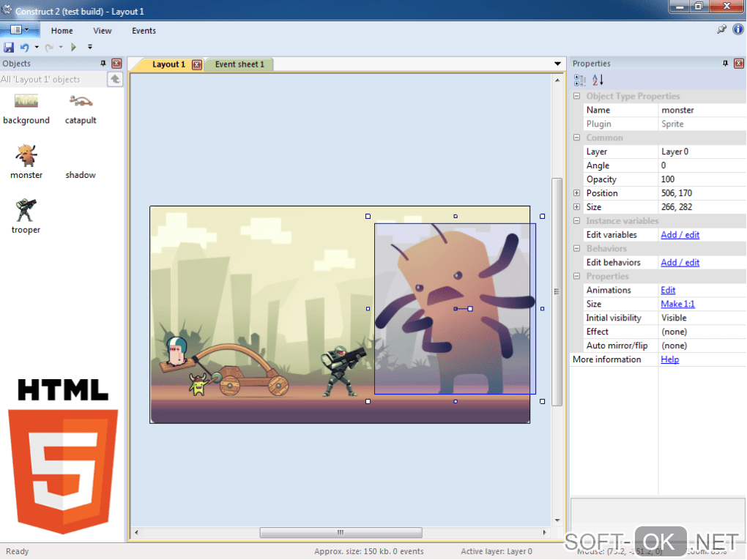The width and height of the screenshot is (747, 560).
Task: Close the Properties panel
Action: [739, 64]
